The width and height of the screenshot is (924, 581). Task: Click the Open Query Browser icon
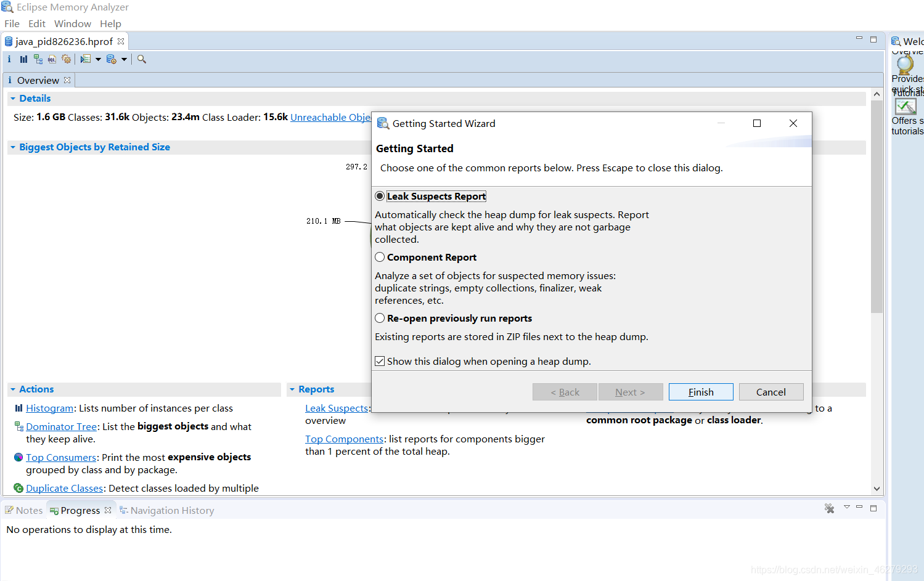point(112,59)
